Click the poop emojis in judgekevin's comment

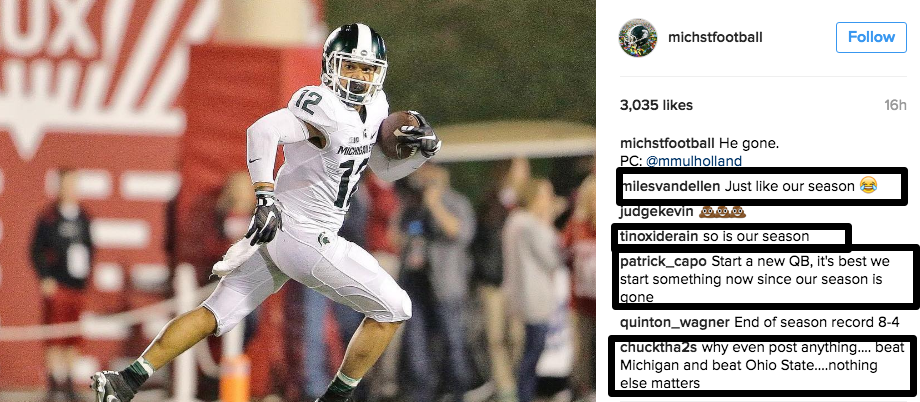722,212
